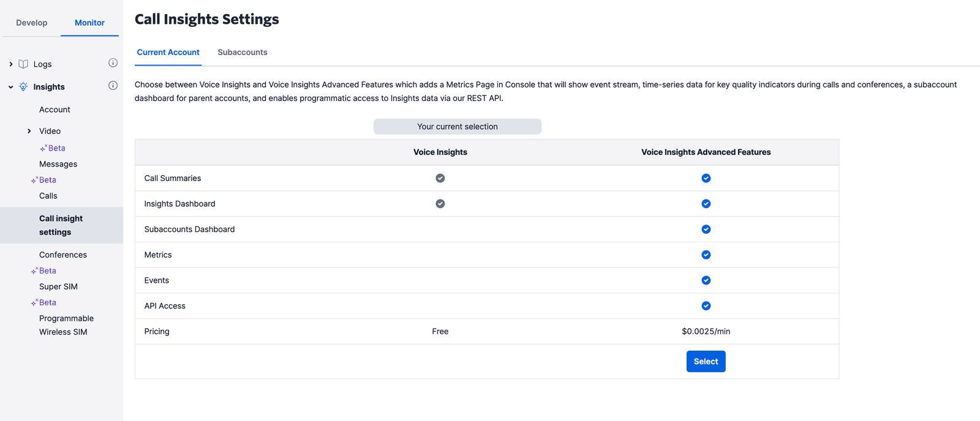Click Call Summaries checkmark under Voice Insights

(440, 178)
